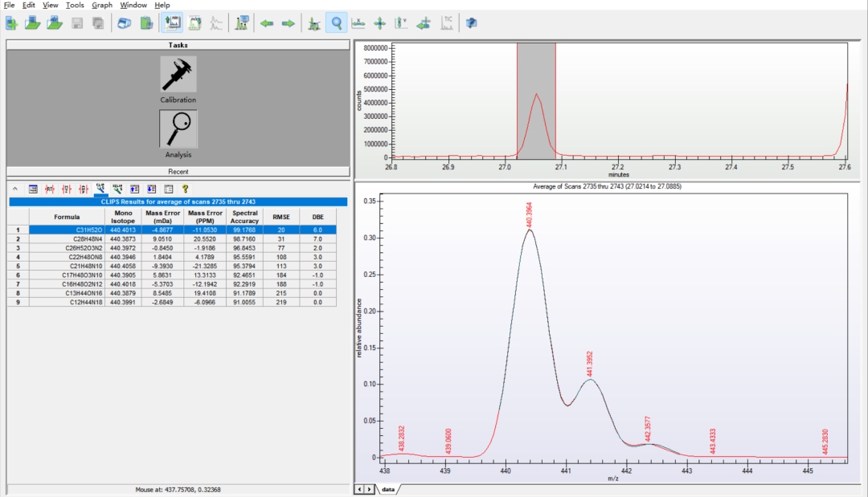Click the TIC chromatogram icon
This screenshot has width=868, height=497.
(447, 23)
